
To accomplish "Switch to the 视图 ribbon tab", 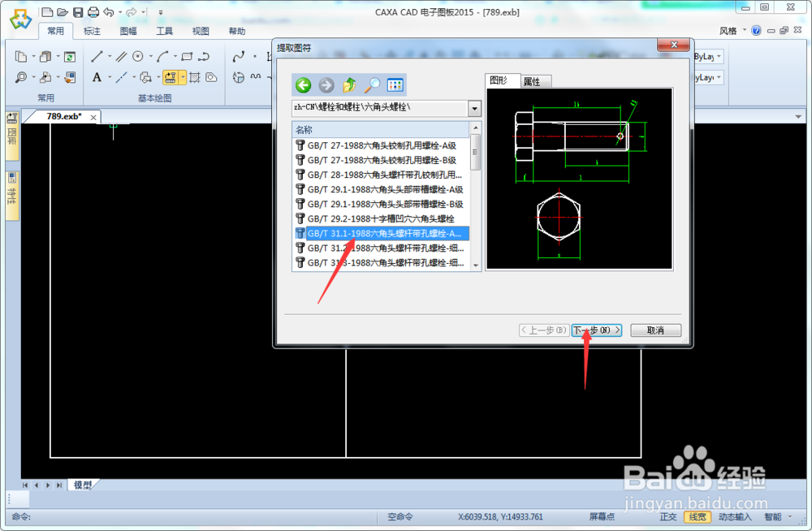I will pos(201,31).
